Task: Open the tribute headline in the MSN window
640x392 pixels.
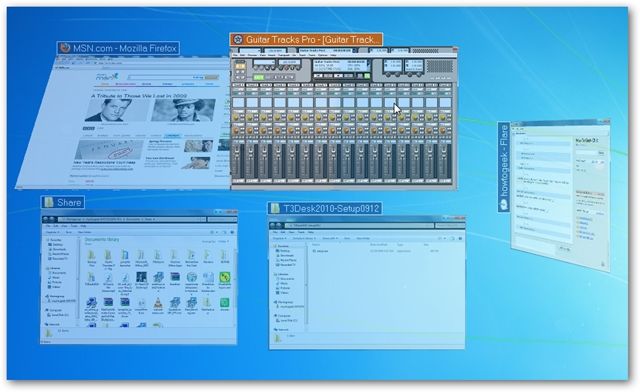Action: point(139,96)
